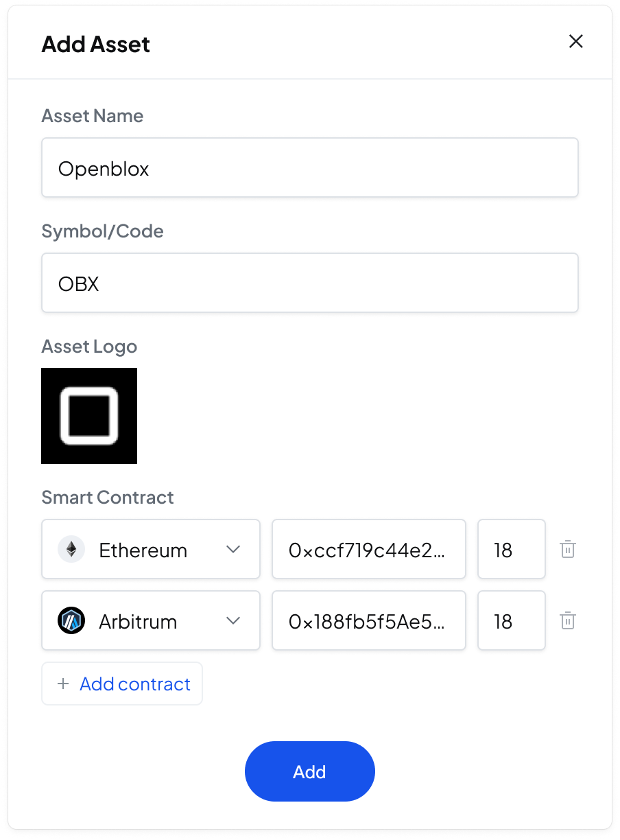
Task: Edit the Ethereum contract address field
Action: [x=369, y=550]
